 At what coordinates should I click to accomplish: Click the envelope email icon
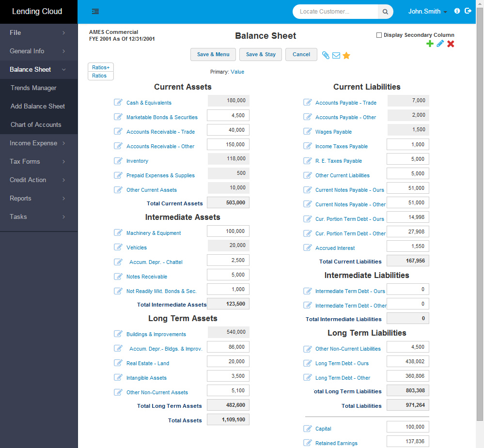pyautogui.click(x=336, y=55)
